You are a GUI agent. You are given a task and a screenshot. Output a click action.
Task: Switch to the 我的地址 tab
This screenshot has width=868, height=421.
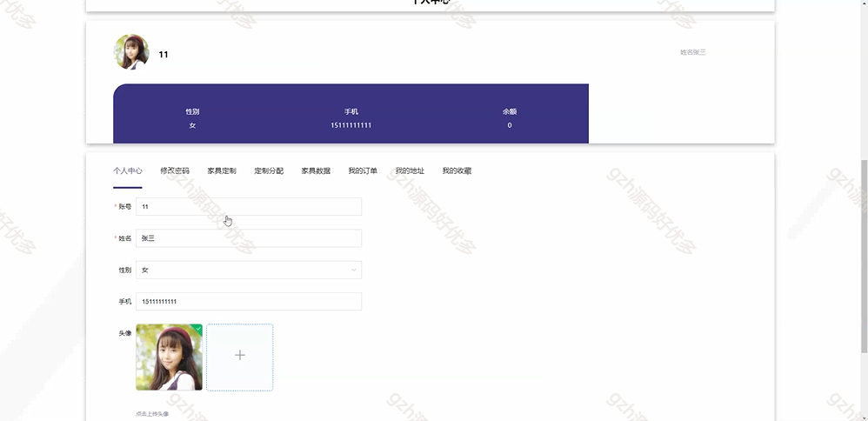410,170
